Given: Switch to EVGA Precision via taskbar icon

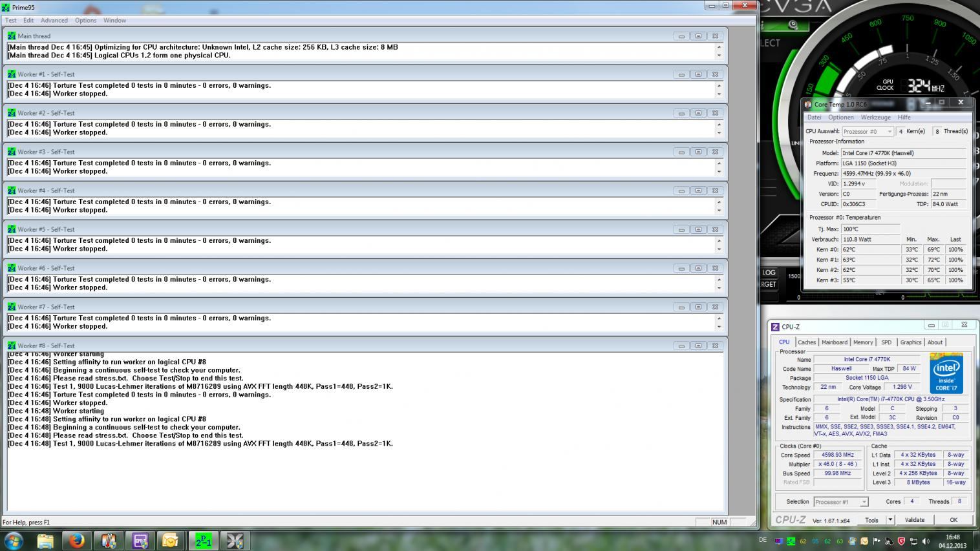Looking at the screenshot, I should (x=235, y=541).
